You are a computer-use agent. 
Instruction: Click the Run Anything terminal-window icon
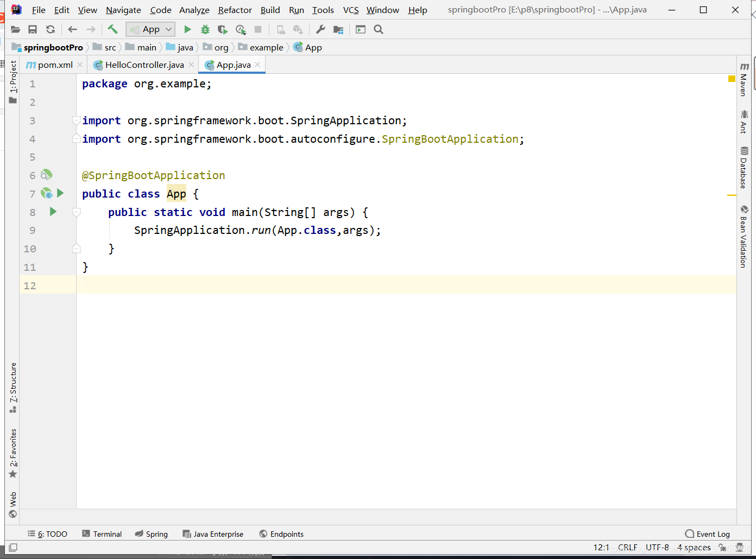click(361, 29)
